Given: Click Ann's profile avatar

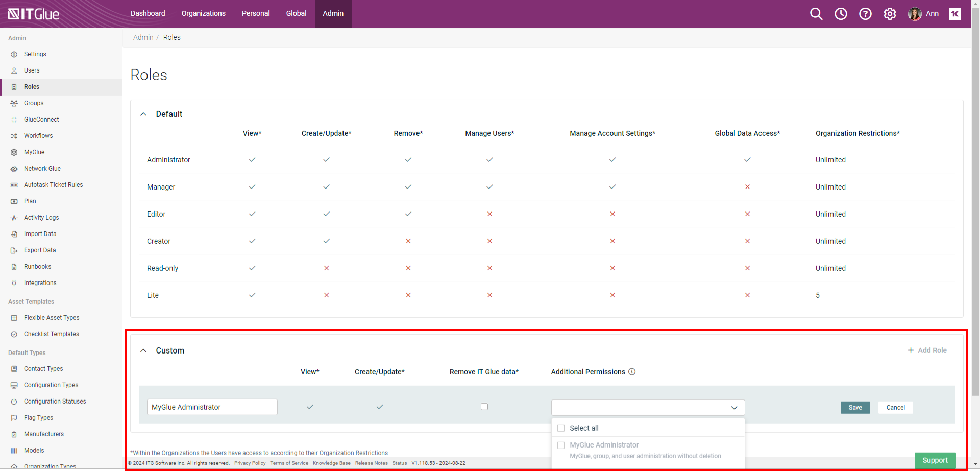Looking at the screenshot, I should [915, 14].
